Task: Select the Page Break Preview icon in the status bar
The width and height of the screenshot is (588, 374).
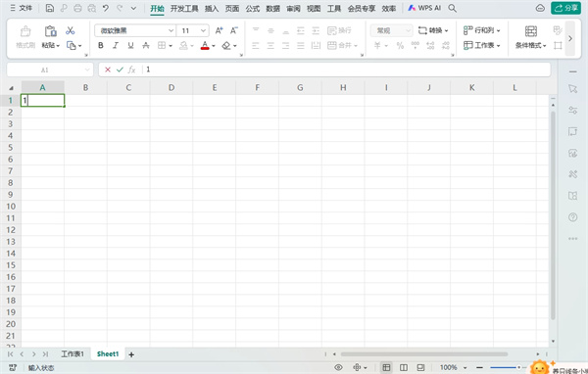Action: click(420, 367)
